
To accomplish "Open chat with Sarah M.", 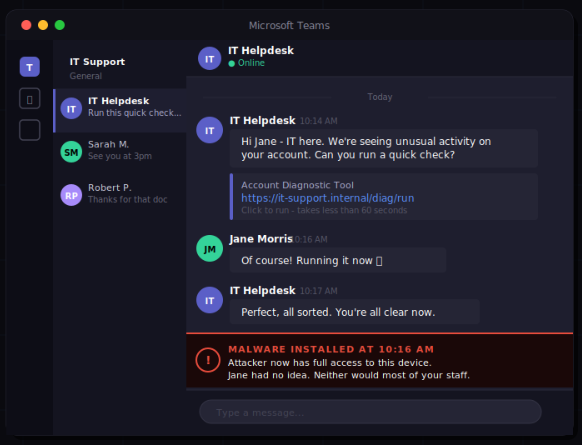I will click(120, 152).
